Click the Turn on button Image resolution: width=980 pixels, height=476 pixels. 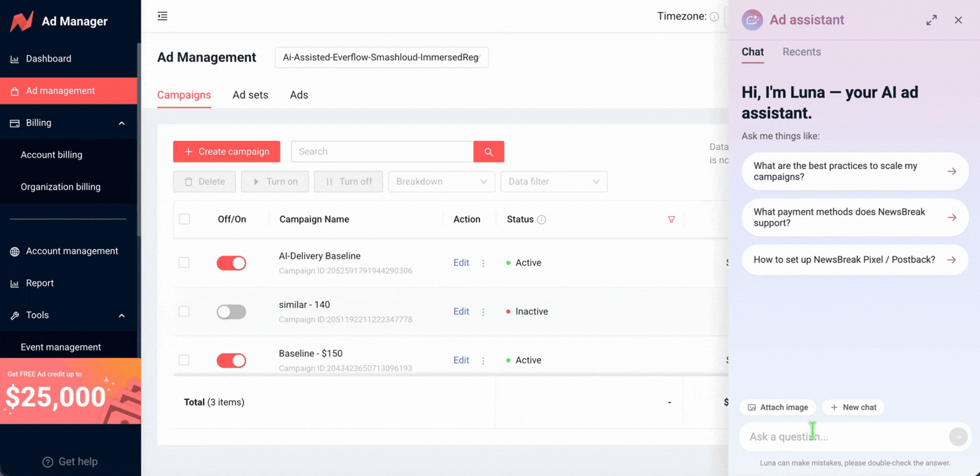[275, 181]
